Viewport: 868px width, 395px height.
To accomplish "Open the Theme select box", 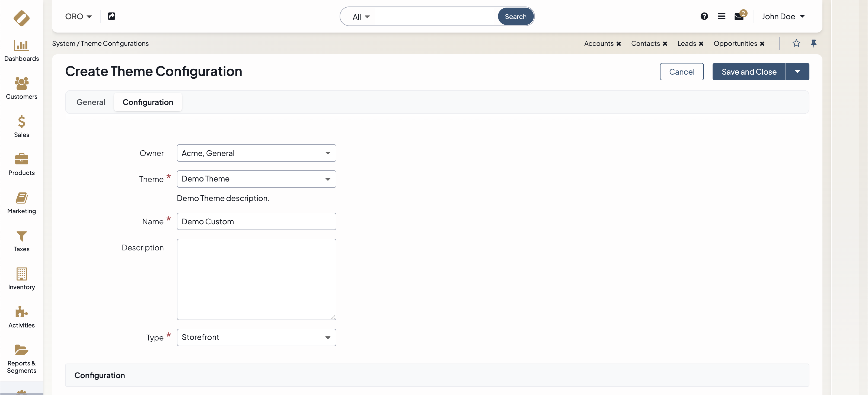I will click(x=256, y=179).
